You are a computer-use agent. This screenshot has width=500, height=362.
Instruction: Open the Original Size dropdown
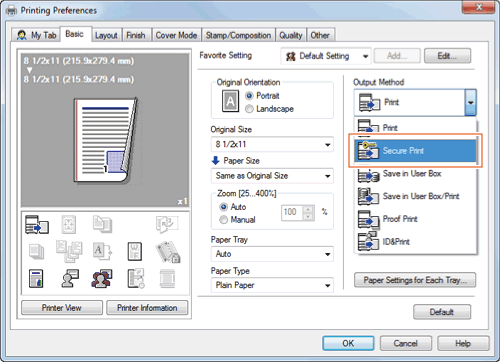(272, 144)
